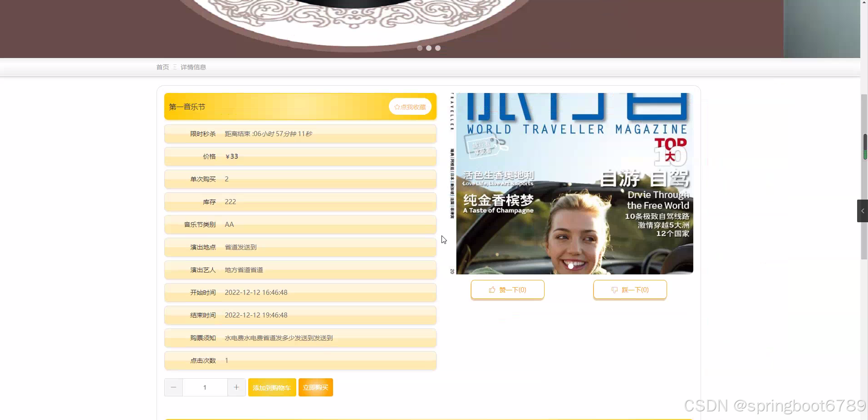Viewport: 868px width, 420px height.
Task: Expand the side panel arrow at right edge
Action: [x=863, y=211]
